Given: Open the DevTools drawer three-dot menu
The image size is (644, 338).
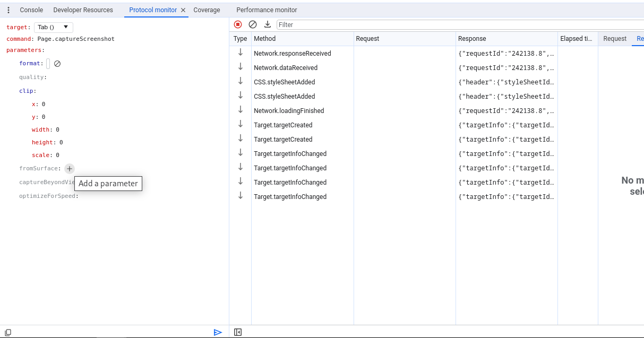Looking at the screenshot, I should tap(8, 10).
